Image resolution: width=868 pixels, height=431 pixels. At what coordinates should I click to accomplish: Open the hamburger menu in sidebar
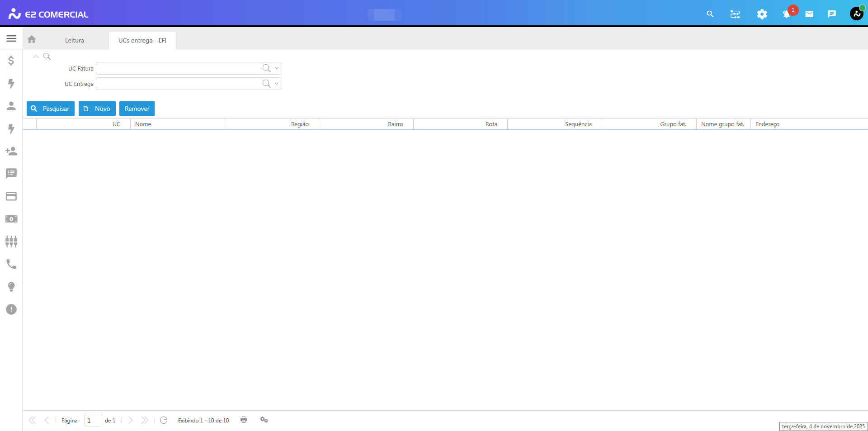(x=11, y=39)
